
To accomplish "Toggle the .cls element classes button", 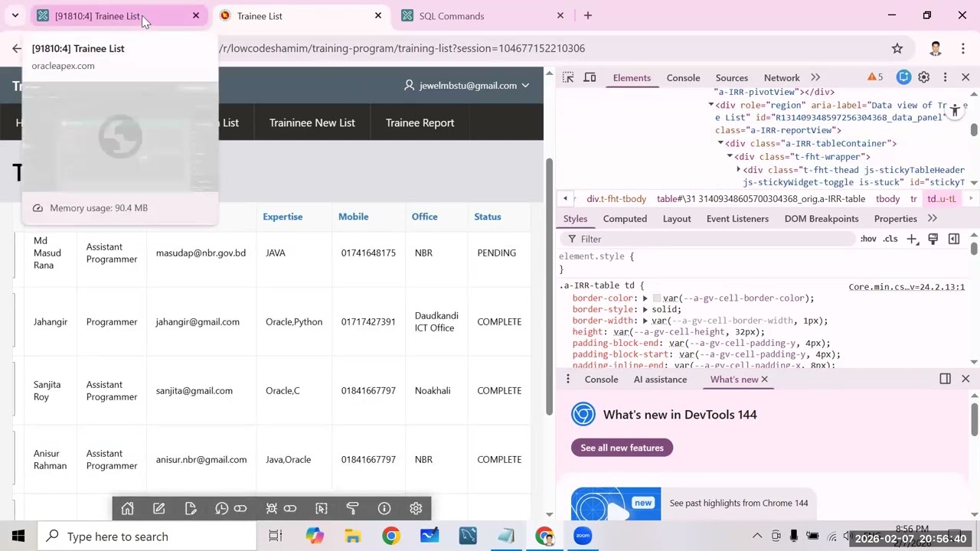I will [x=890, y=240].
